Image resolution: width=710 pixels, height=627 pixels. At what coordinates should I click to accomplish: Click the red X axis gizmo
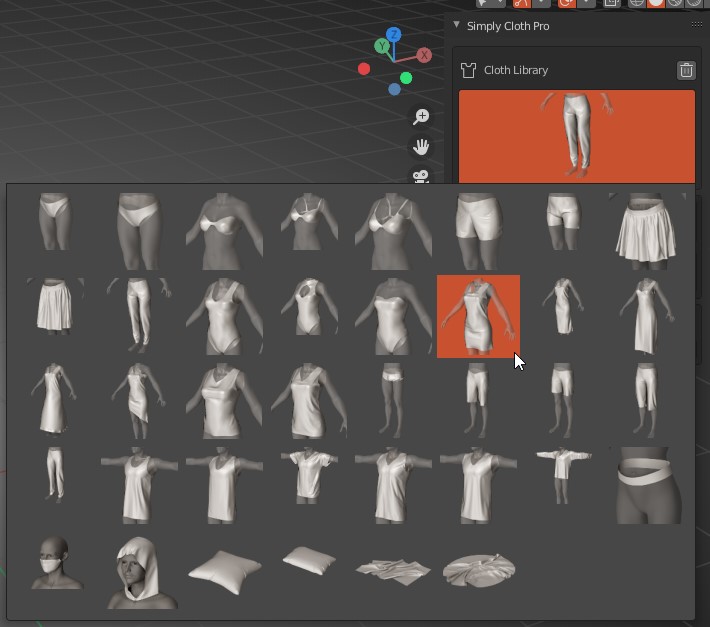[x=424, y=55]
